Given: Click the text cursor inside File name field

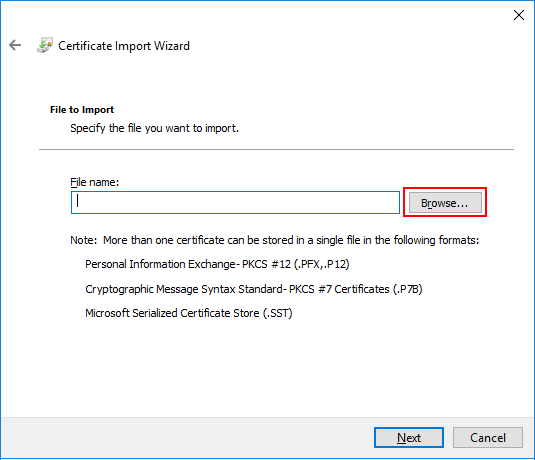Looking at the screenshot, I should 78,201.
